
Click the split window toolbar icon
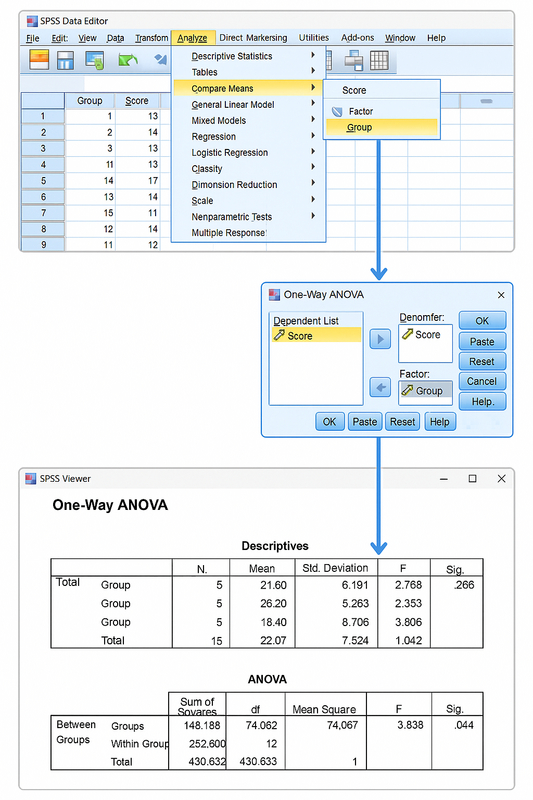point(353,60)
